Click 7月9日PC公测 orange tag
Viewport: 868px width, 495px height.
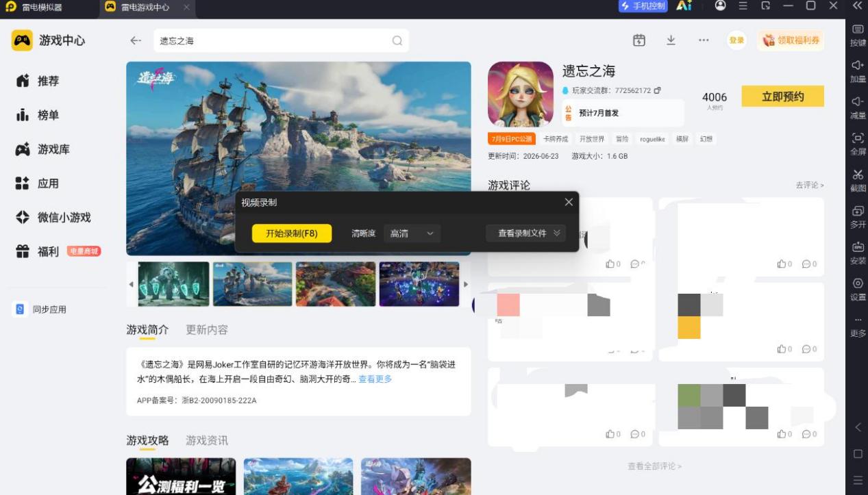tap(512, 139)
